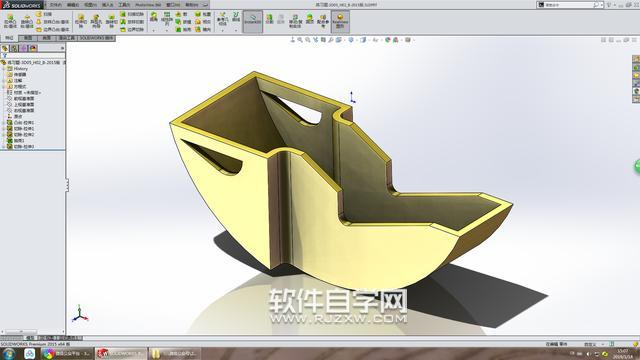
Task: Select the 原点 origin item
Action: [x=18, y=116]
